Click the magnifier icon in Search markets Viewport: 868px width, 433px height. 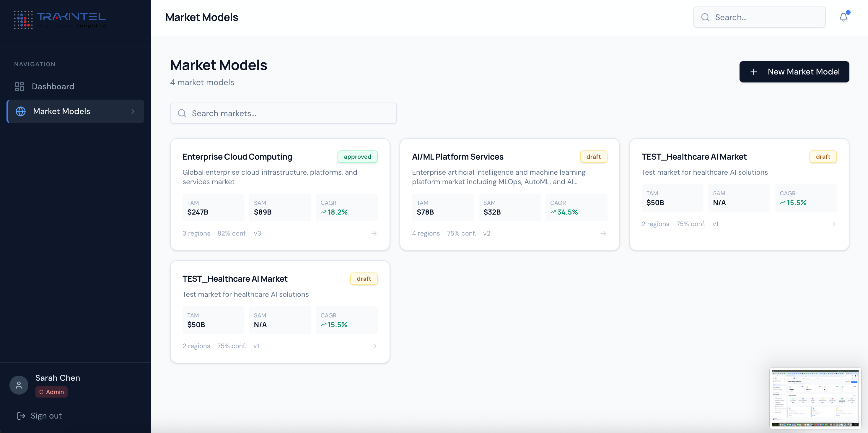[x=182, y=113]
